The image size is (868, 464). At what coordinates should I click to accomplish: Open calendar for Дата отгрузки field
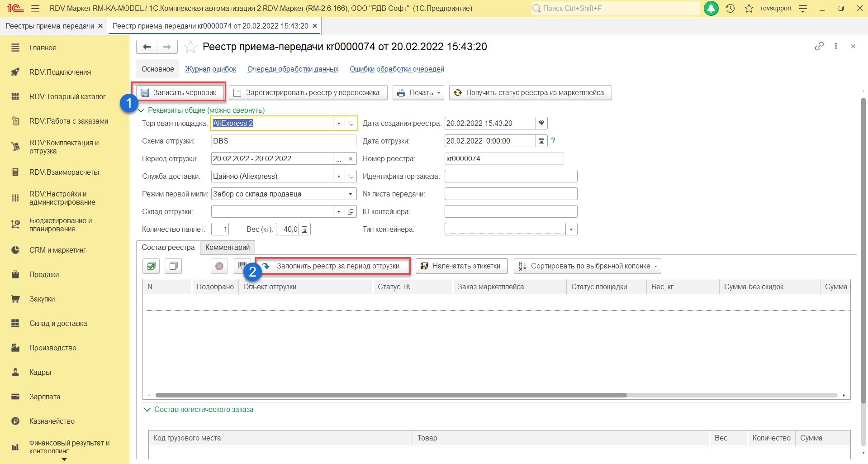541,141
